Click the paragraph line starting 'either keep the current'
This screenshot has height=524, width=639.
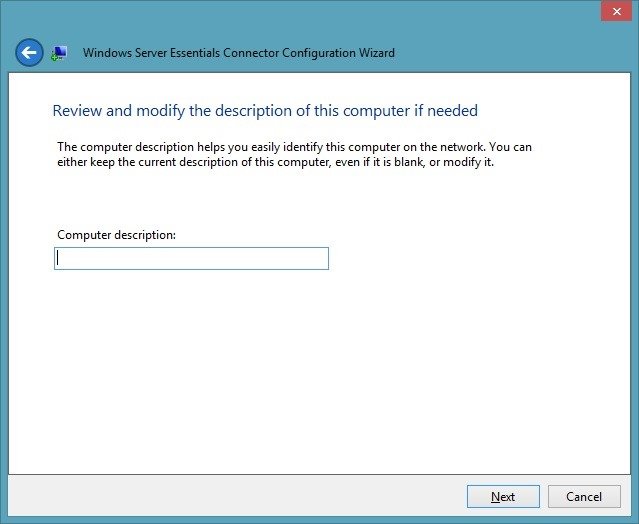tap(275, 162)
